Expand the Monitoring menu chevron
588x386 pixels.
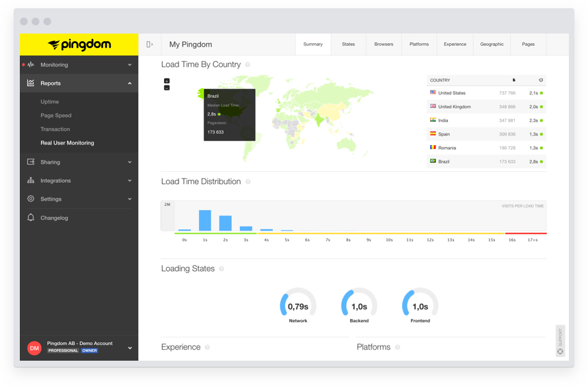[x=130, y=64]
